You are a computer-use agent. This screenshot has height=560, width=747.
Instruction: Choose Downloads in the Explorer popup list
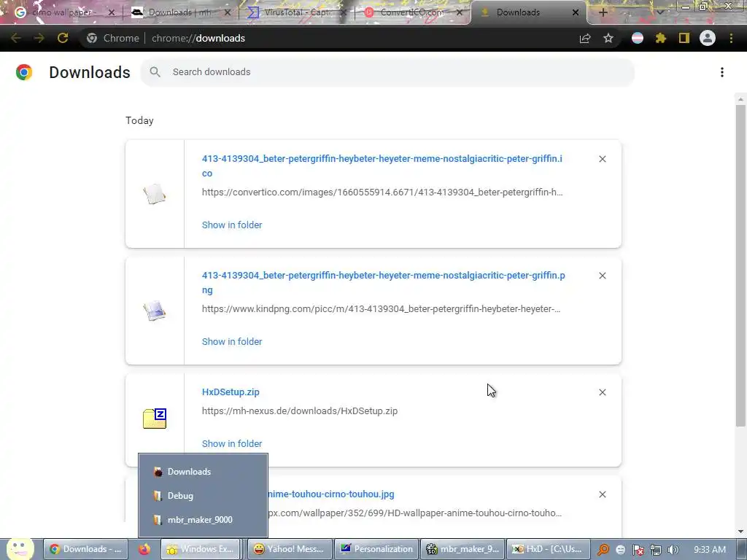click(x=203, y=472)
